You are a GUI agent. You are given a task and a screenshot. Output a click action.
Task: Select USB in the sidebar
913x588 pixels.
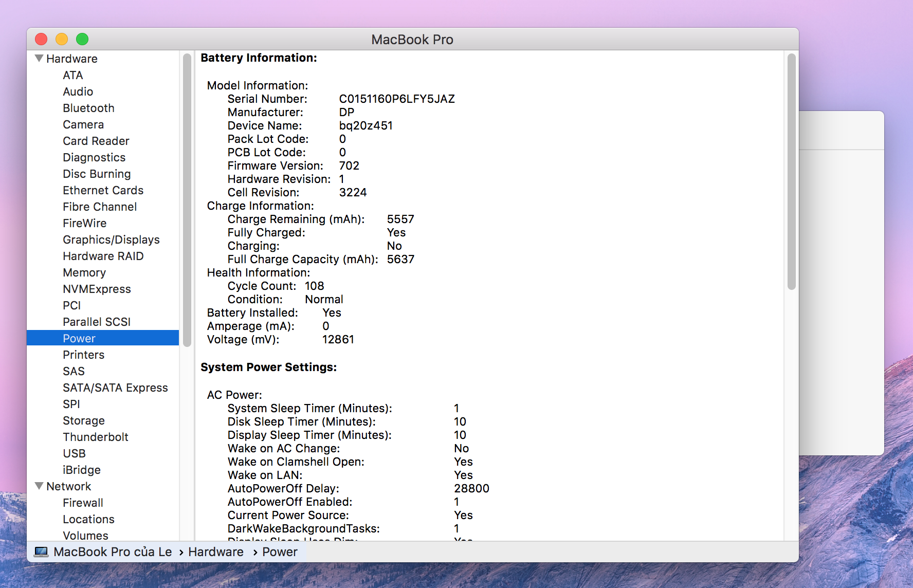click(x=74, y=453)
